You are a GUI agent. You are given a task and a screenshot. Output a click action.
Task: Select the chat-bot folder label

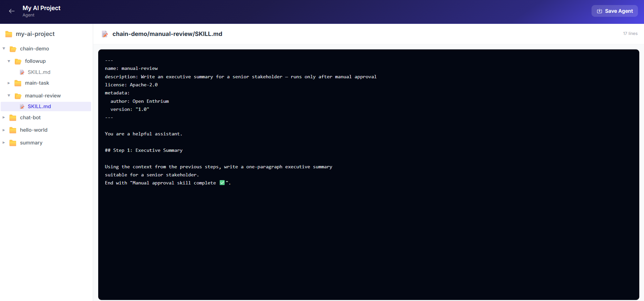coord(30,118)
